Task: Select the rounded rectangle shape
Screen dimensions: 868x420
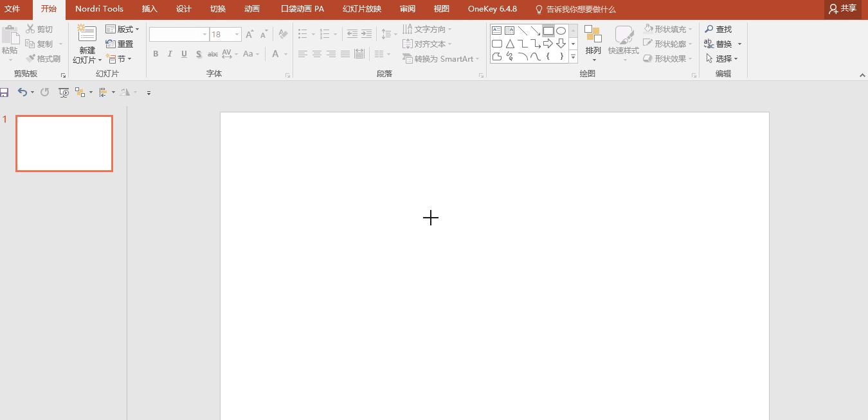Action: coord(497,44)
